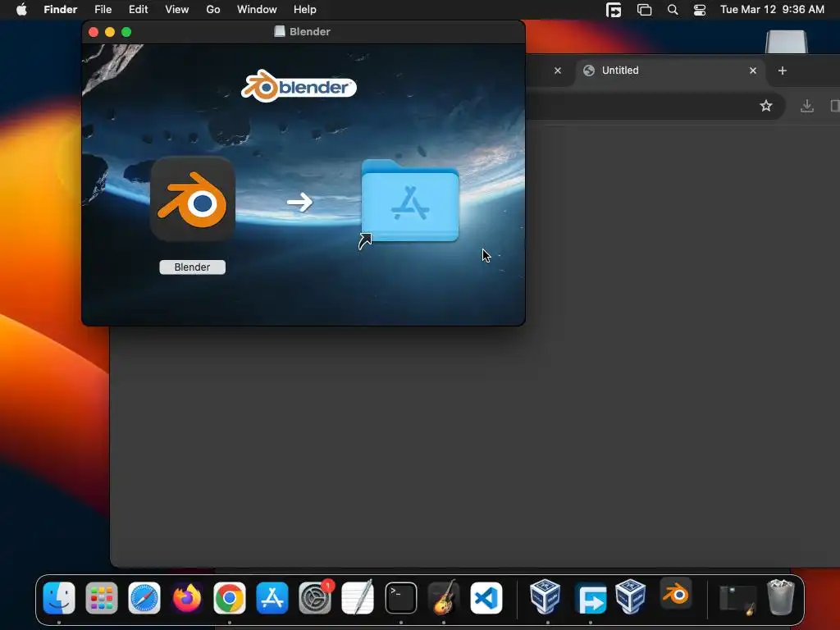Open the Blender icon in the Dock

676,594
